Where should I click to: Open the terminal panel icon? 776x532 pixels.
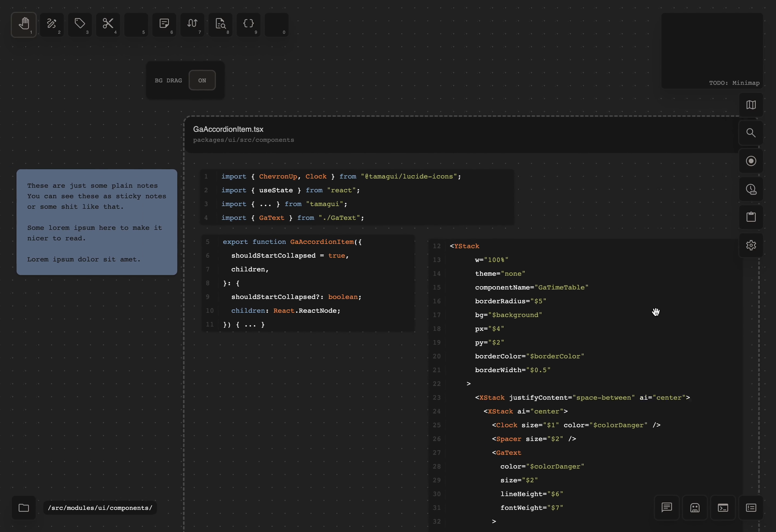pos(723,508)
